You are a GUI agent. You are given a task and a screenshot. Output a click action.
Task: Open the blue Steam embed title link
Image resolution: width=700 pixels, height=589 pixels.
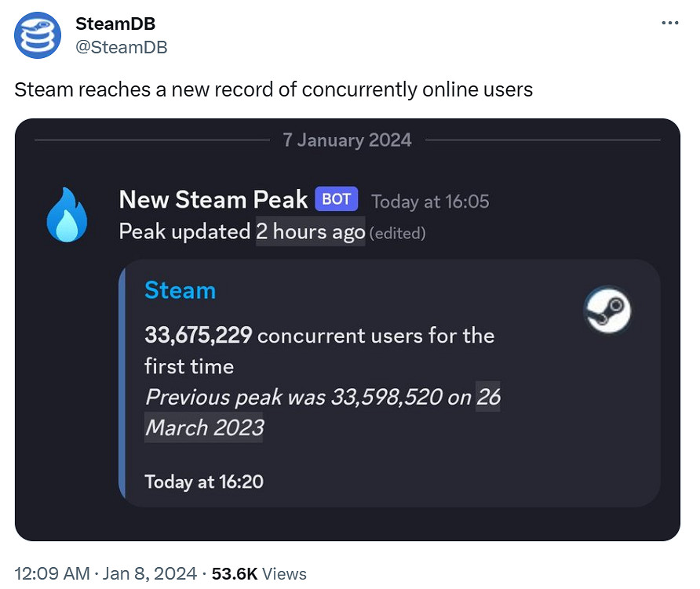coord(180,290)
